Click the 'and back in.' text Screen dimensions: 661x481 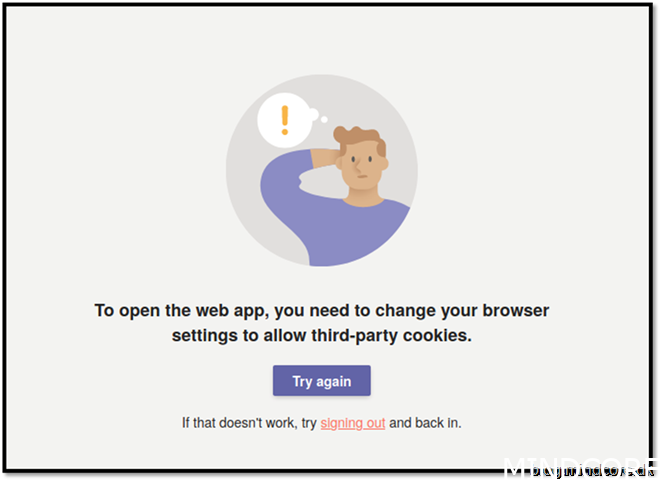click(425, 423)
